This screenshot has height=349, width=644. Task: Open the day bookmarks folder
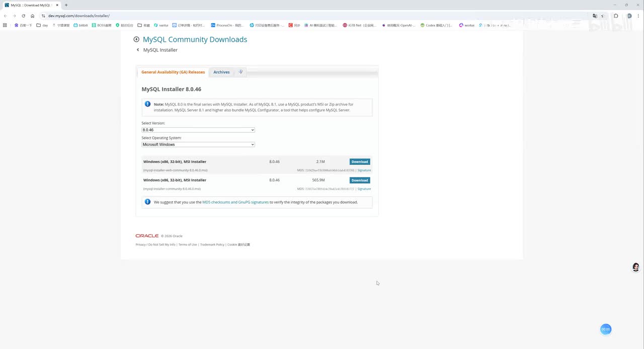click(42, 25)
